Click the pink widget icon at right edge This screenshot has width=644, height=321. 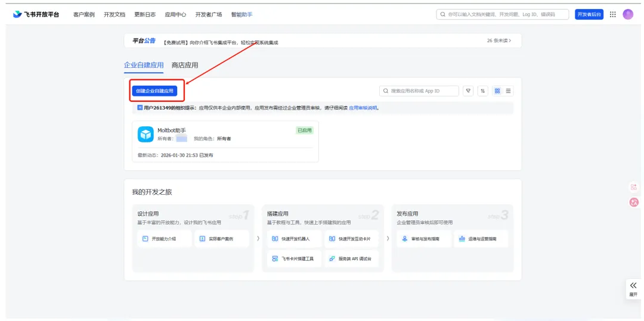[x=633, y=187]
